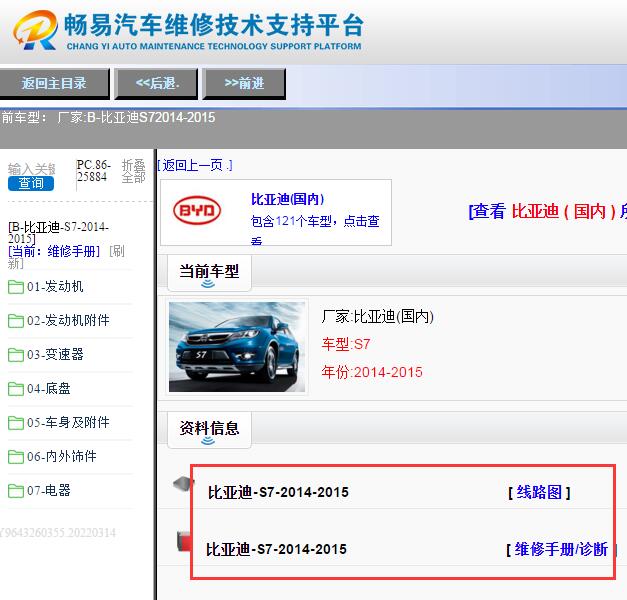Open the 维修手册/诊断 link
The height and width of the screenshot is (600, 627).
pyautogui.click(x=561, y=549)
